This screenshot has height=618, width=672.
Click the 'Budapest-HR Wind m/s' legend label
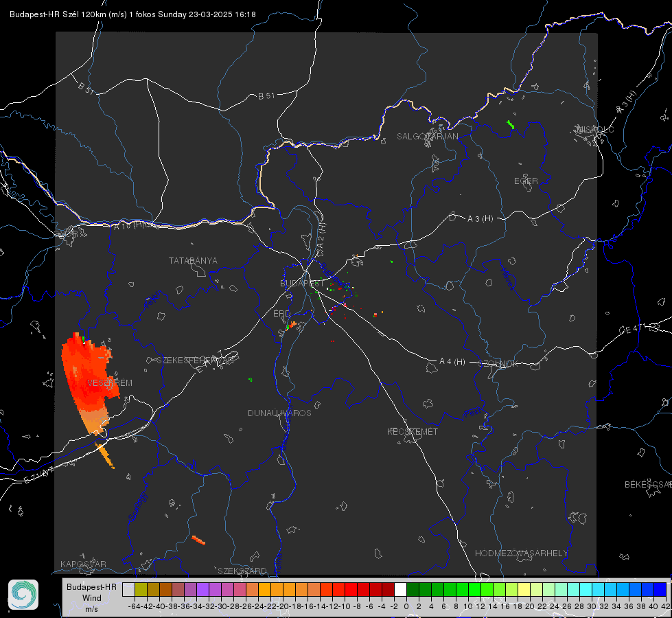pos(91,597)
